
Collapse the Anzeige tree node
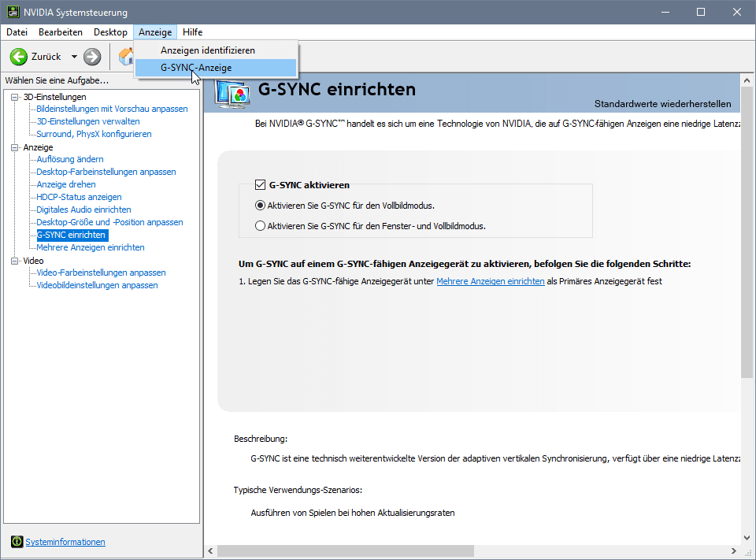point(15,147)
